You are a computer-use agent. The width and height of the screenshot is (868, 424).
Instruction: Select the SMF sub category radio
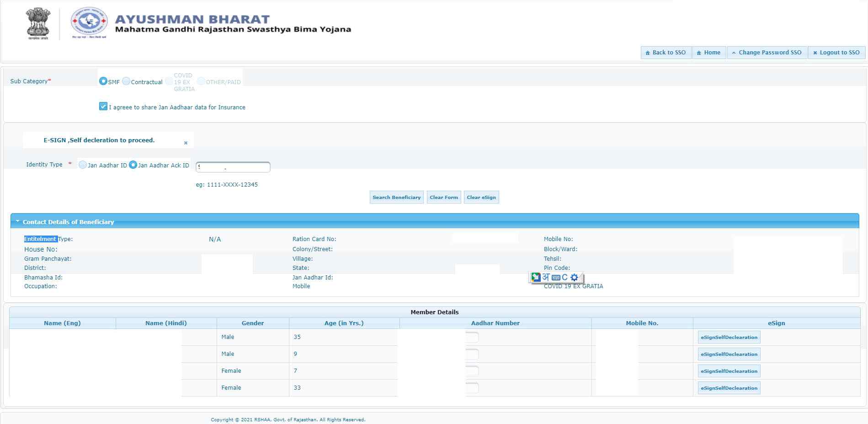tap(103, 81)
